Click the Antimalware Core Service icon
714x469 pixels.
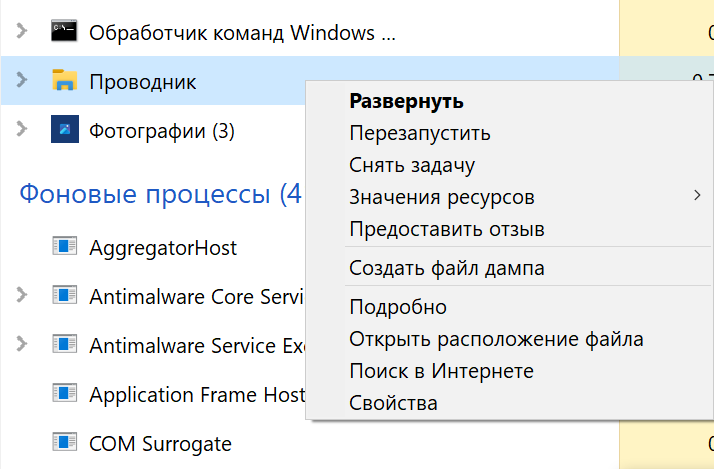tap(65, 296)
